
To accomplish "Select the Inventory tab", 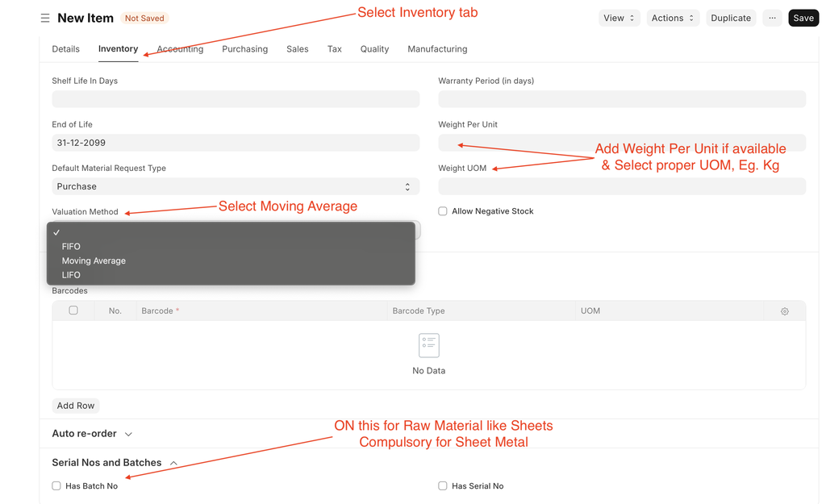I will [118, 49].
